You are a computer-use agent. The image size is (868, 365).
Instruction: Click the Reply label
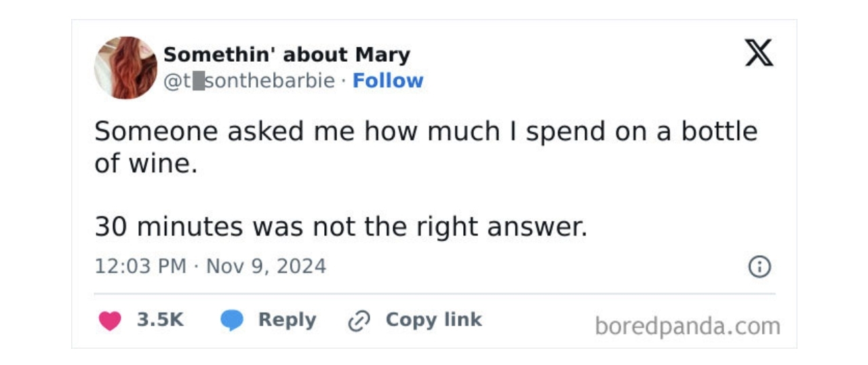point(287,320)
